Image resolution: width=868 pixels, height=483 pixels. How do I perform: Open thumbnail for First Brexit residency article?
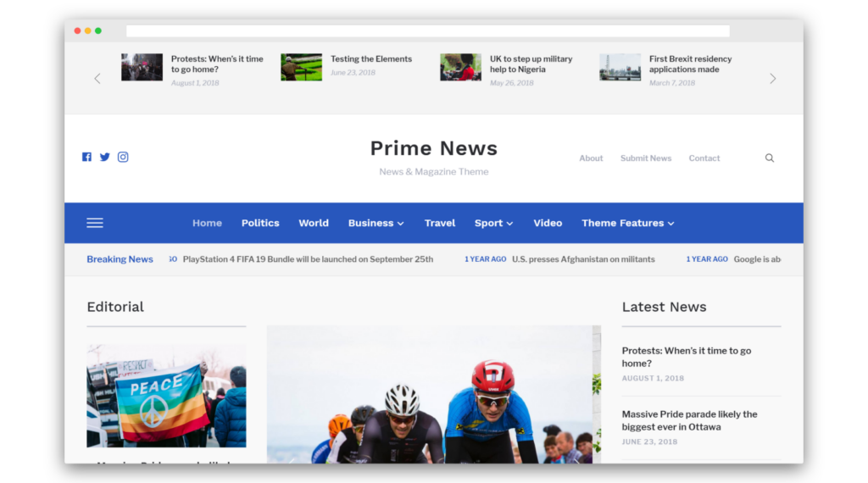(620, 67)
